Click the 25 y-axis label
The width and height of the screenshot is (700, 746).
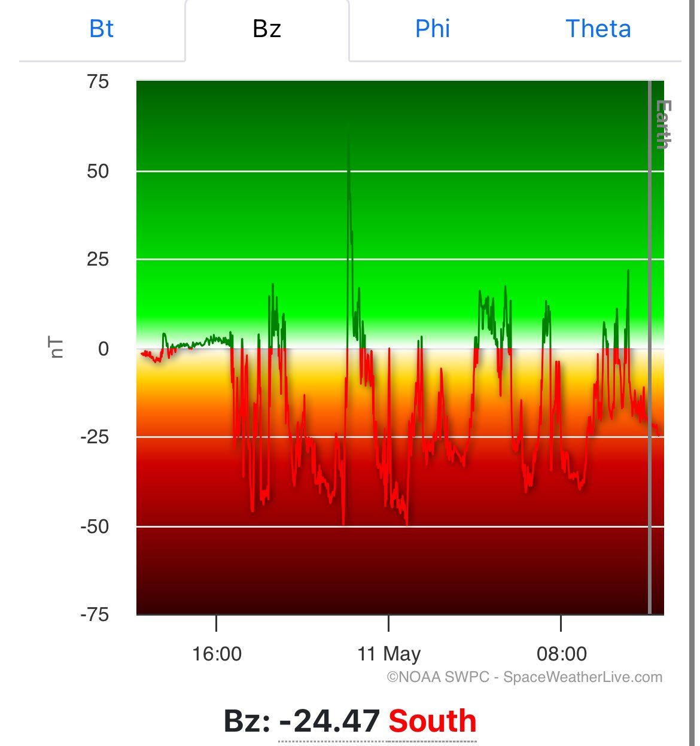pyautogui.click(x=98, y=259)
